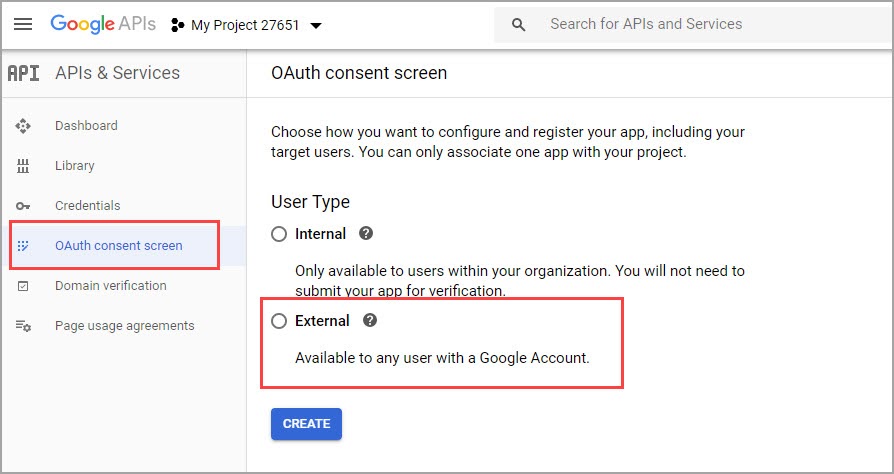Viewport: 894px width, 474px height.
Task: Click the Credentials key icon
Action: pyautogui.click(x=23, y=206)
